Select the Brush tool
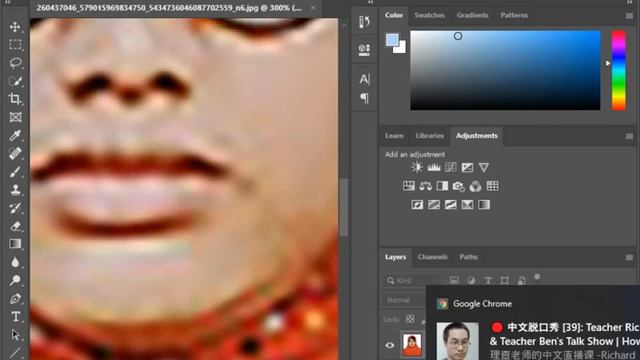 [15, 171]
